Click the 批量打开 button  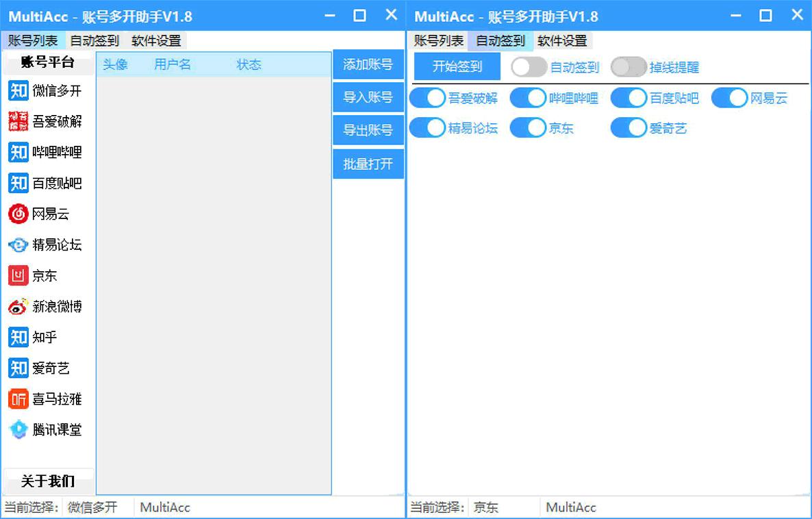coord(368,165)
